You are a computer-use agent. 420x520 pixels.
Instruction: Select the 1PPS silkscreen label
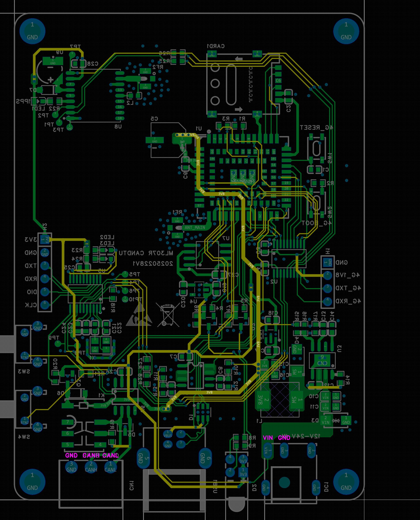pyautogui.click(x=23, y=101)
